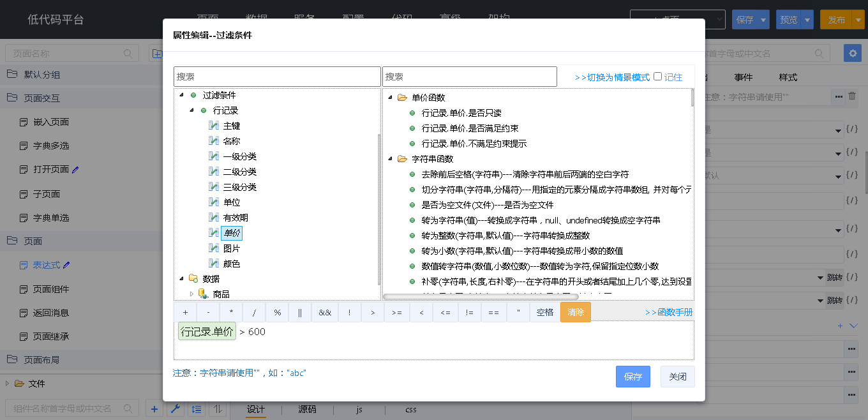Select the 行记录.单价 token in expression
The height and width of the screenshot is (420, 868).
[207, 331]
